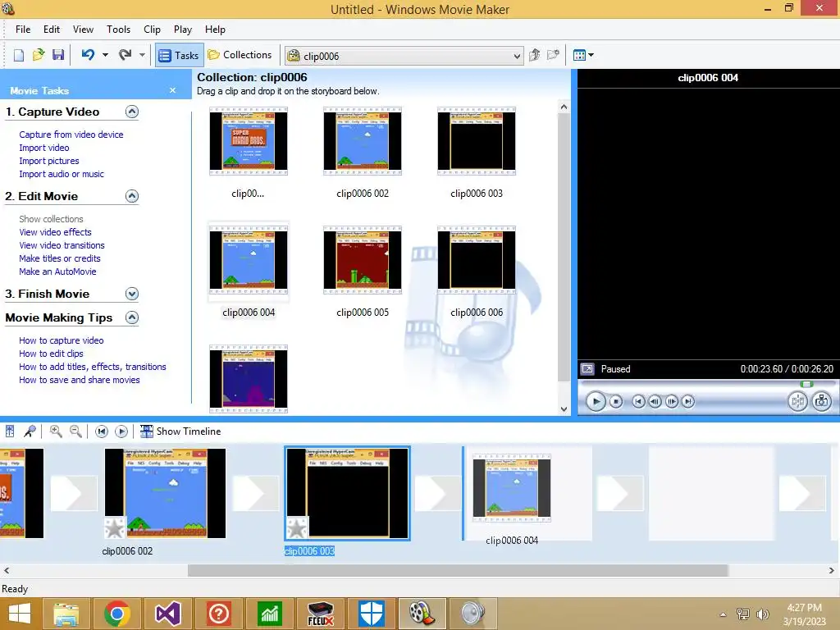Screen dimensions: 840x630
Task: Open How to save and share movies tip
Action: pos(80,380)
